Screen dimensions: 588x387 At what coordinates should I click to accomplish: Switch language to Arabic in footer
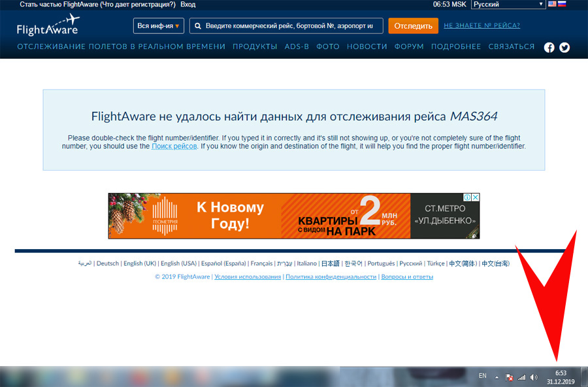tap(85, 263)
